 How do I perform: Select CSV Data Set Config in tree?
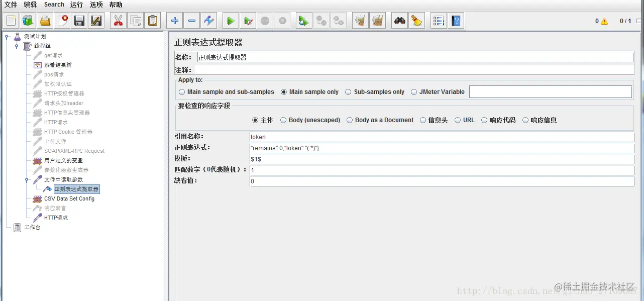[69, 198]
